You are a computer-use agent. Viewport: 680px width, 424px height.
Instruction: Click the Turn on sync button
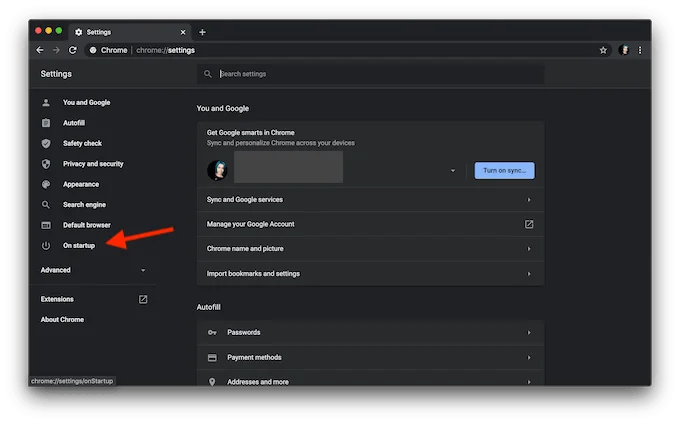coord(504,171)
